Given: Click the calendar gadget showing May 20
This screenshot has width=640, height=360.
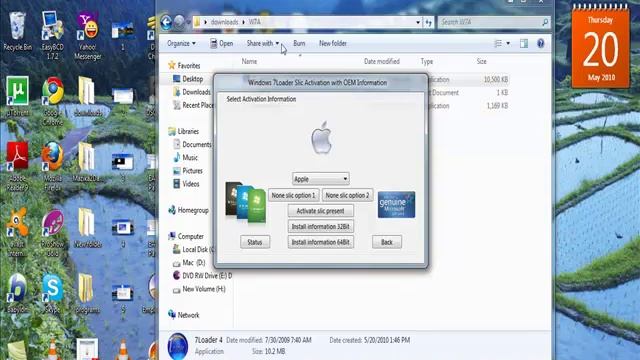Looking at the screenshot, I should point(600,47).
